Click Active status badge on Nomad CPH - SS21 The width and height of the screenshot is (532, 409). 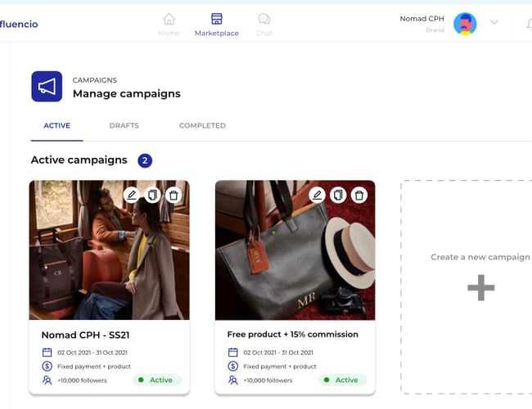click(x=157, y=380)
